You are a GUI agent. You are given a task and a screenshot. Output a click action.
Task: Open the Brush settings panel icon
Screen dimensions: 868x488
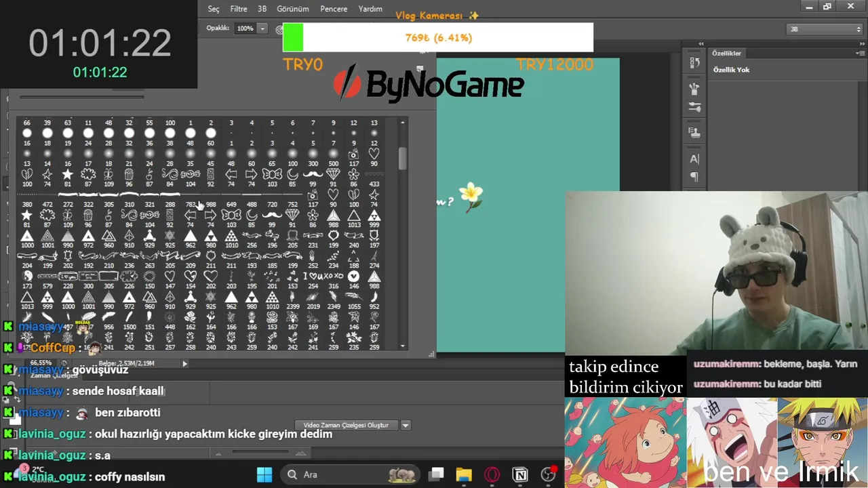click(694, 107)
